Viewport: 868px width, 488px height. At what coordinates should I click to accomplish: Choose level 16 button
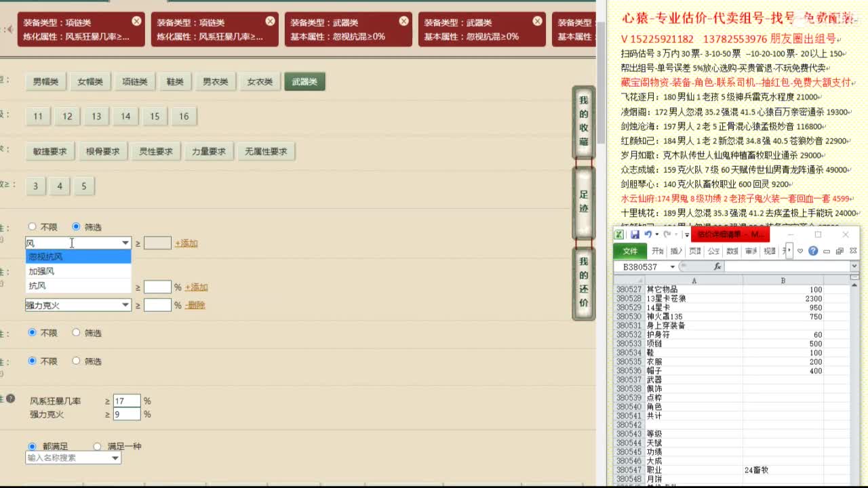184,117
